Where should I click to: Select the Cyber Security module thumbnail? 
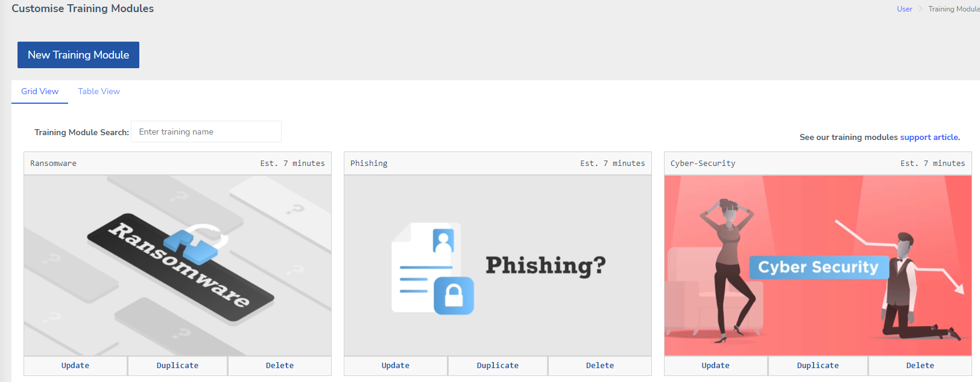point(818,266)
